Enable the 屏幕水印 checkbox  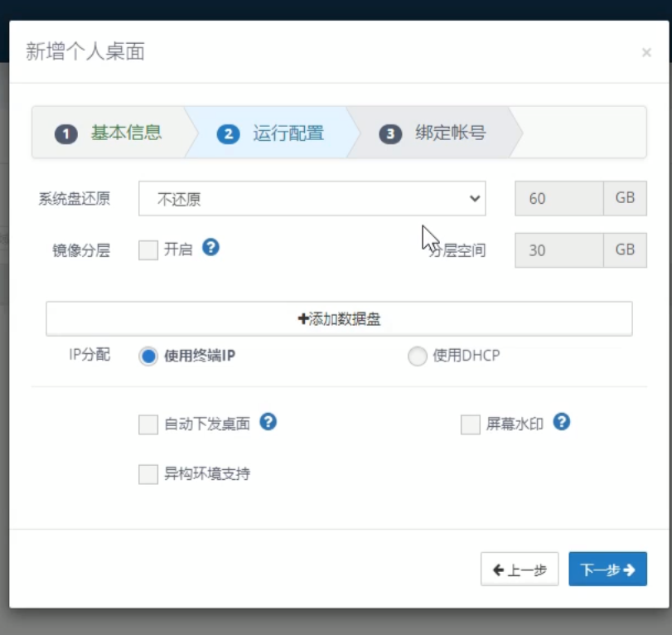click(471, 425)
